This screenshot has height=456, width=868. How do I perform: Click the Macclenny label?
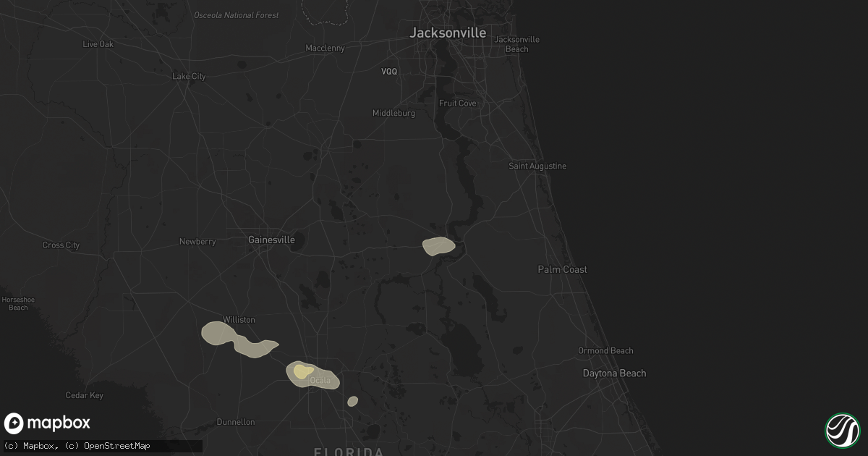[325, 48]
